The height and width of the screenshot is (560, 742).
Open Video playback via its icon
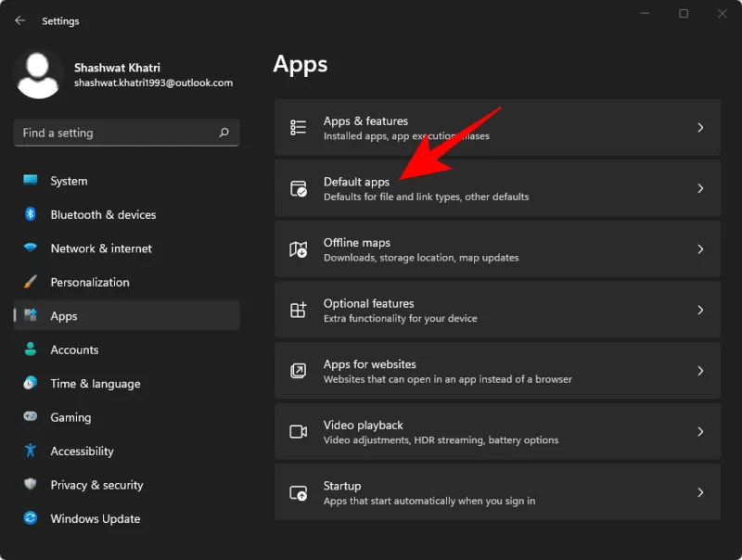[299, 431]
